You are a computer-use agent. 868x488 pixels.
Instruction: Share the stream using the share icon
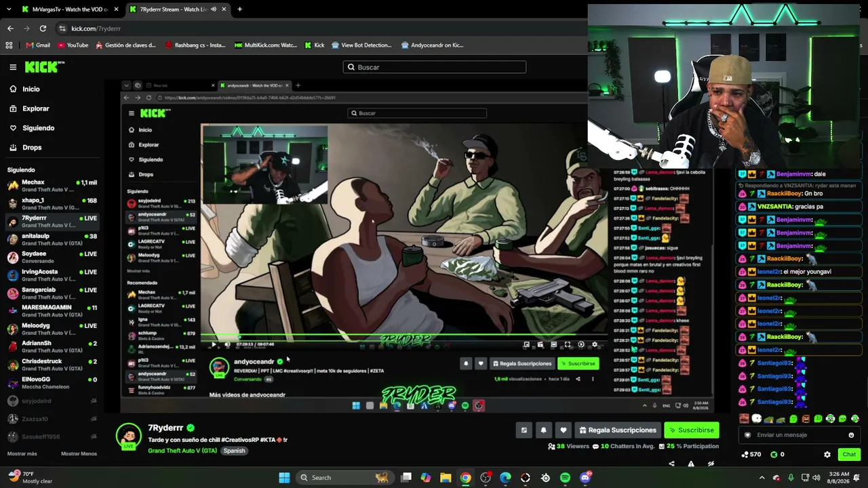click(671, 464)
